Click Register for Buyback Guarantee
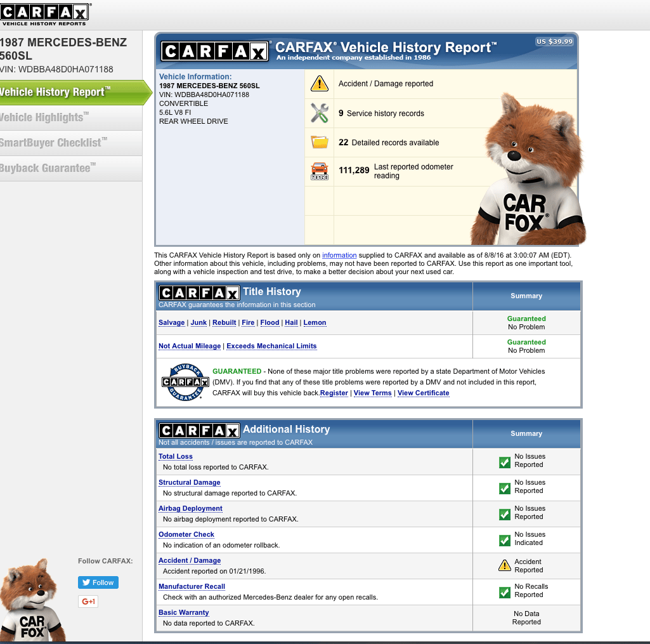This screenshot has height=644, width=650. coord(334,393)
